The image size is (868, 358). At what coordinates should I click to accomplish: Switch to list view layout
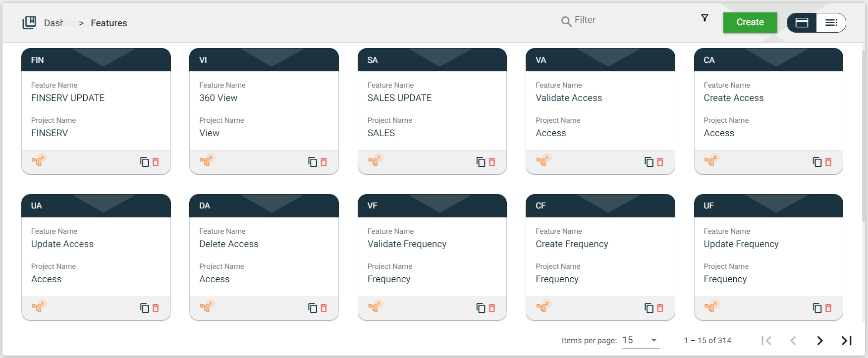click(831, 23)
